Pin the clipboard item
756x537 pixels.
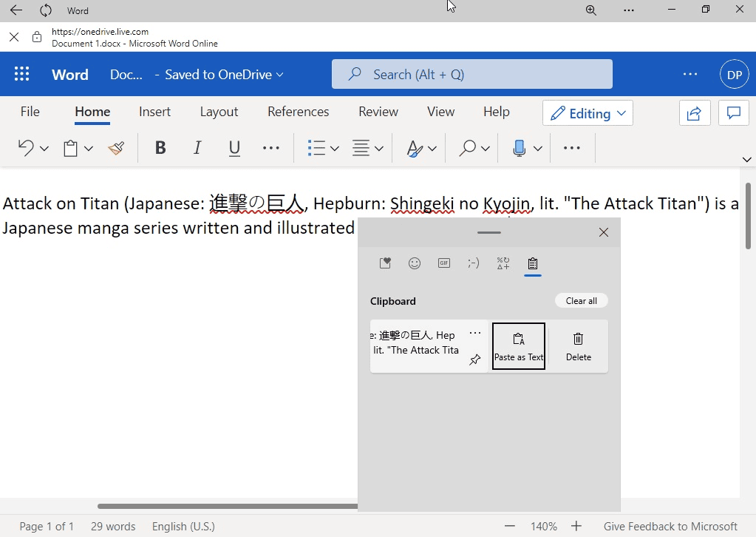tap(475, 359)
